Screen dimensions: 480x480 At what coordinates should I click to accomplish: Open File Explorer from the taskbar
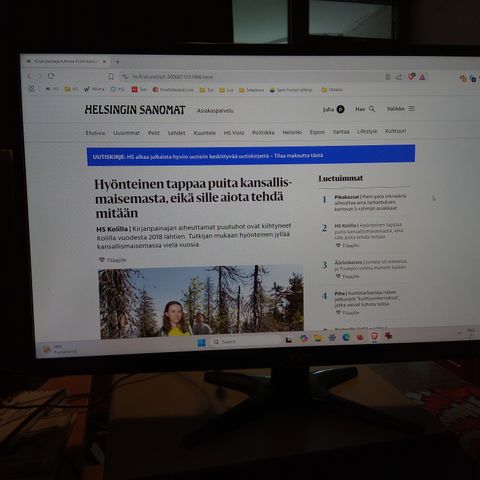point(318,338)
